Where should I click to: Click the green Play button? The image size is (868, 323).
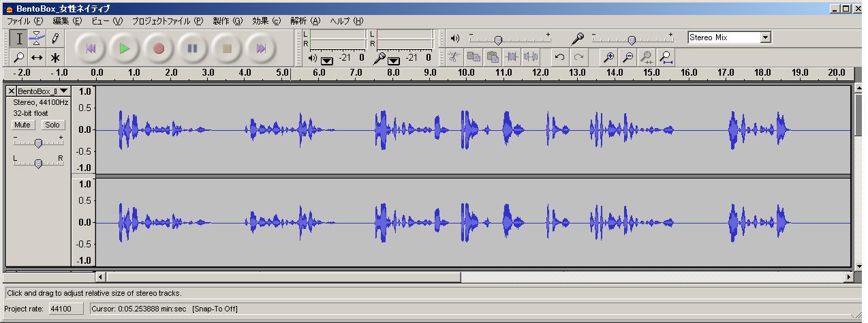tap(124, 48)
